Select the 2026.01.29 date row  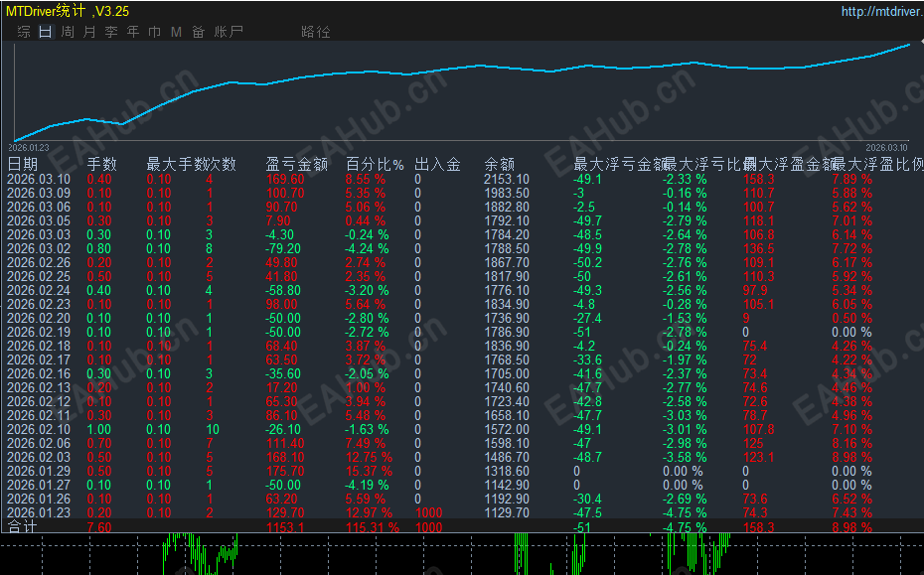(x=39, y=472)
